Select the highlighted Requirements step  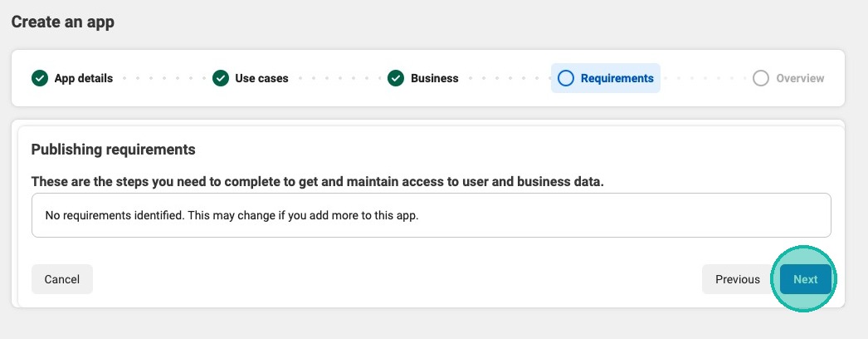pyautogui.click(x=617, y=79)
